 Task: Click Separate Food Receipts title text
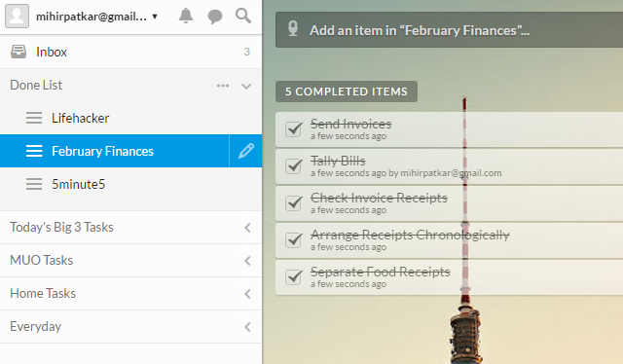pyautogui.click(x=381, y=272)
